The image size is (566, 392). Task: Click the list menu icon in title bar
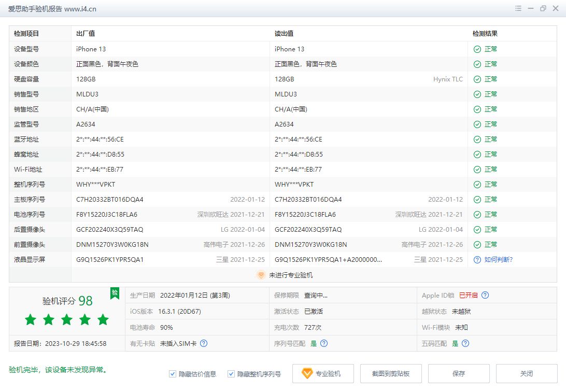(x=517, y=9)
